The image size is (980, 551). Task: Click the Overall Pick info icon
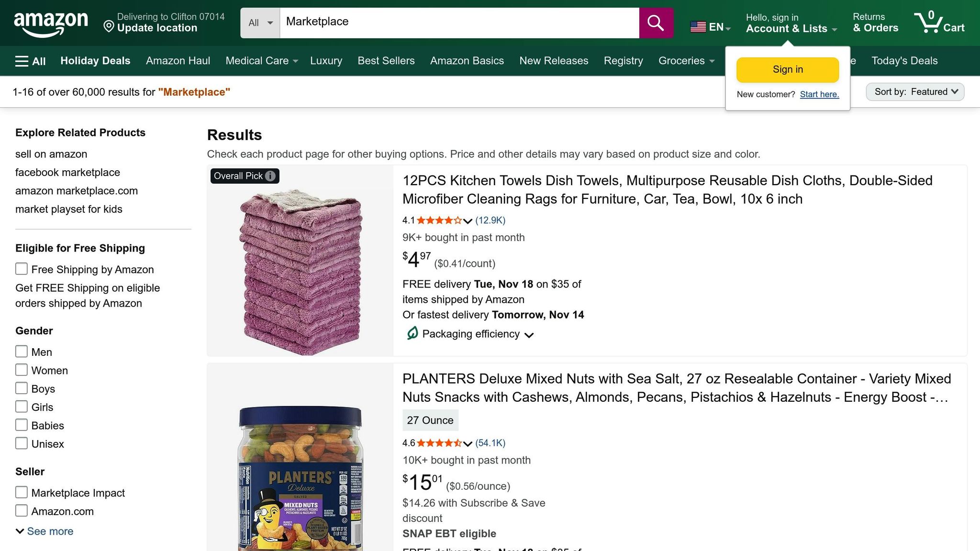click(x=270, y=176)
